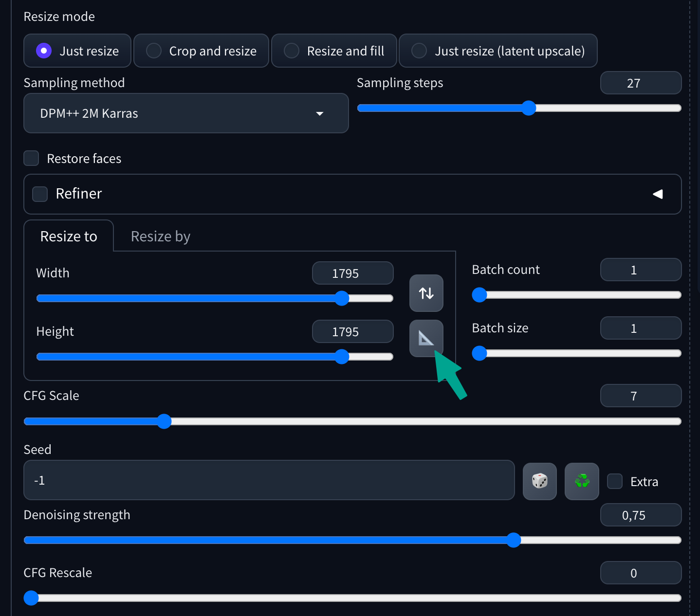The image size is (700, 616).
Task: Click the CFG Scale slider handle
Action: (165, 421)
